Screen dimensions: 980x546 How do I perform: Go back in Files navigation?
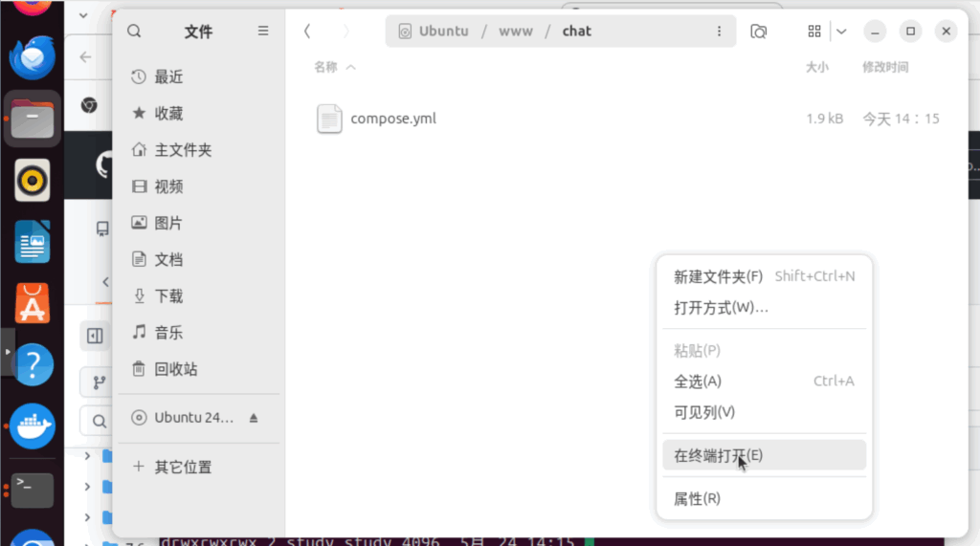click(x=307, y=32)
